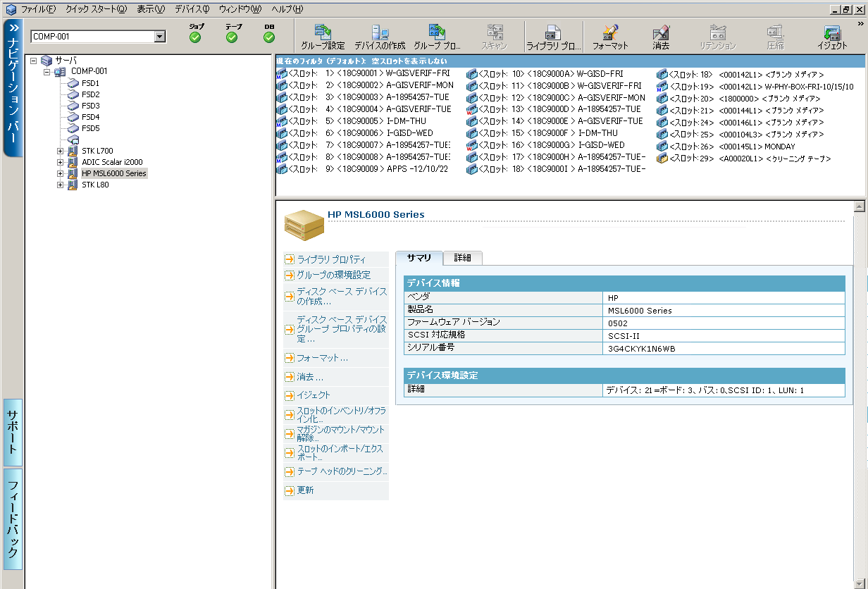Click the DB status check icon
868x589 pixels.
[269, 37]
